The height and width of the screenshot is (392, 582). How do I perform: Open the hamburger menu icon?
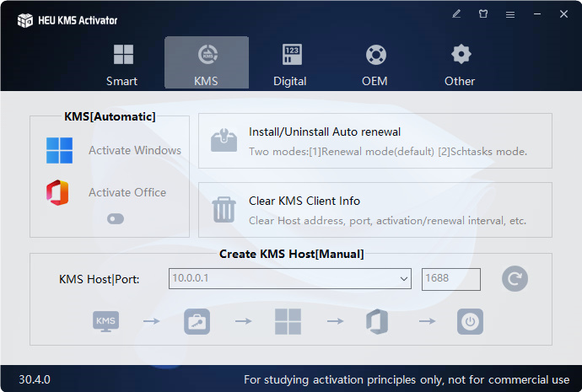[510, 14]
